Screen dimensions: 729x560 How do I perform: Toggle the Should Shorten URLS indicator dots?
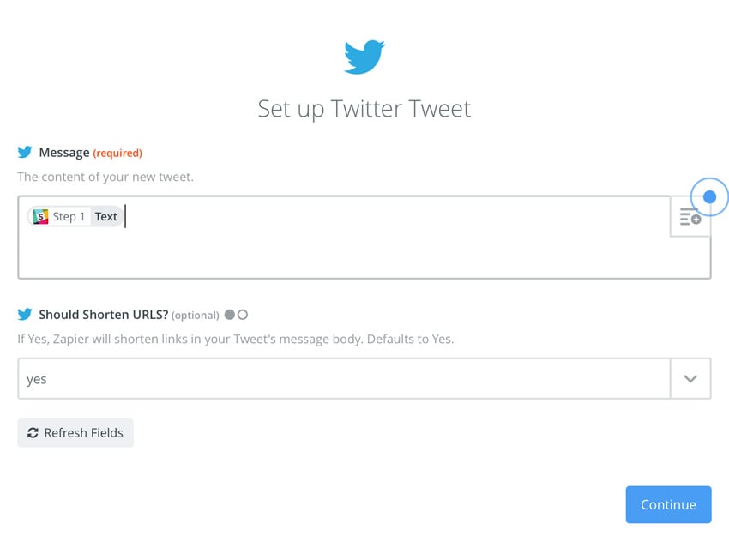coord(236,315)
